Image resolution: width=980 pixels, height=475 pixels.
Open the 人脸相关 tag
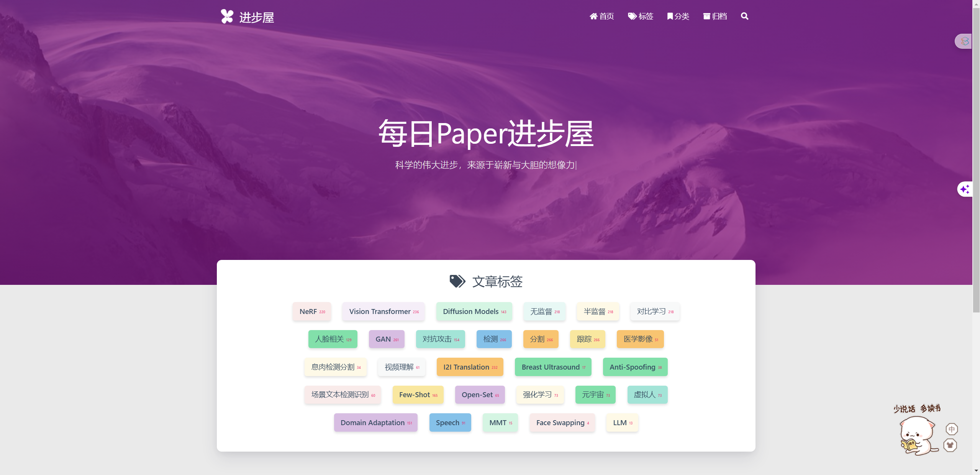[x=333, y=339]
